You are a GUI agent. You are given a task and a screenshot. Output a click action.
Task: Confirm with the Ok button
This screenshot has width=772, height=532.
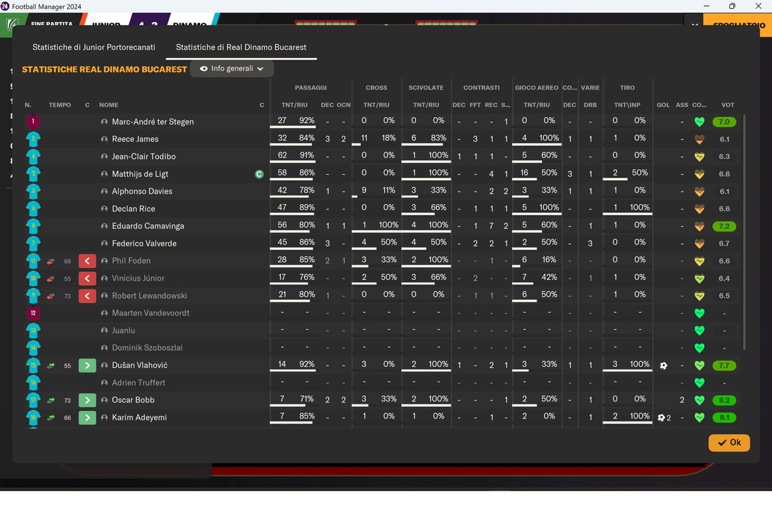point(729,442)
